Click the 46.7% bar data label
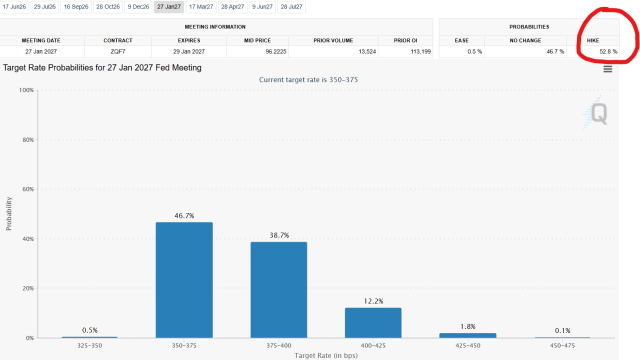640x360 pixels. point(184,216)
